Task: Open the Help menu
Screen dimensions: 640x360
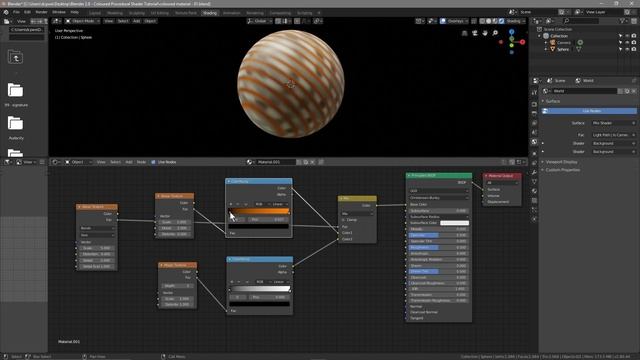Action: click(x=75, y=12)
